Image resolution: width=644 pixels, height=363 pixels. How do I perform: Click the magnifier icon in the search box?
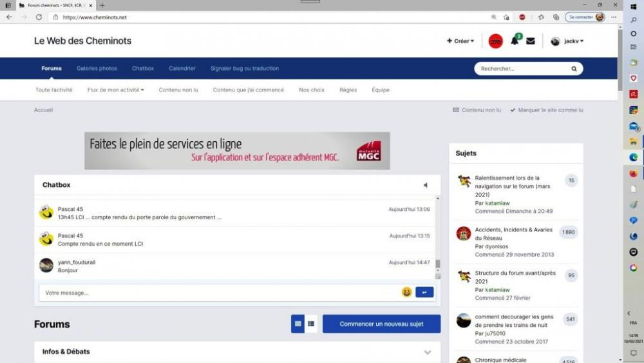574,68
